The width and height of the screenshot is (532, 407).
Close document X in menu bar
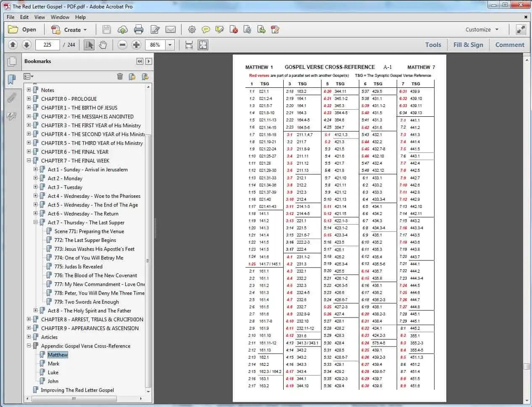[526, 17]
